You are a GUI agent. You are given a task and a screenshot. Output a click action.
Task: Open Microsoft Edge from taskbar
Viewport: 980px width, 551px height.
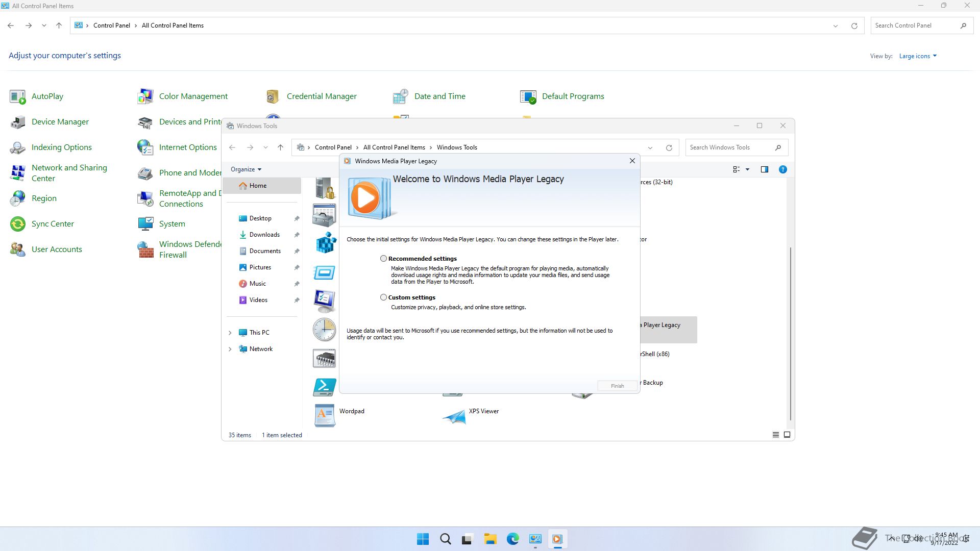[512, 539]
